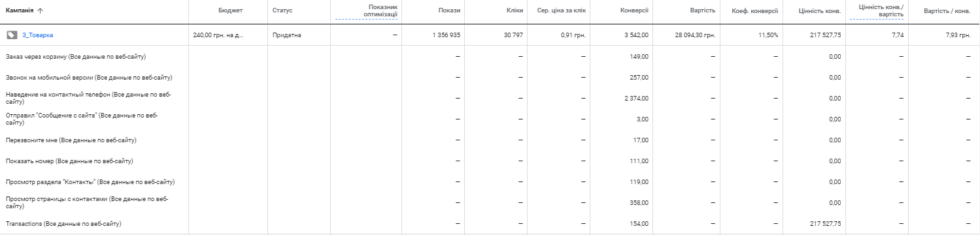This screenshot has height=235, width=980.
Task: Select the Transactions conversion row
Action: tap(490, 224)
